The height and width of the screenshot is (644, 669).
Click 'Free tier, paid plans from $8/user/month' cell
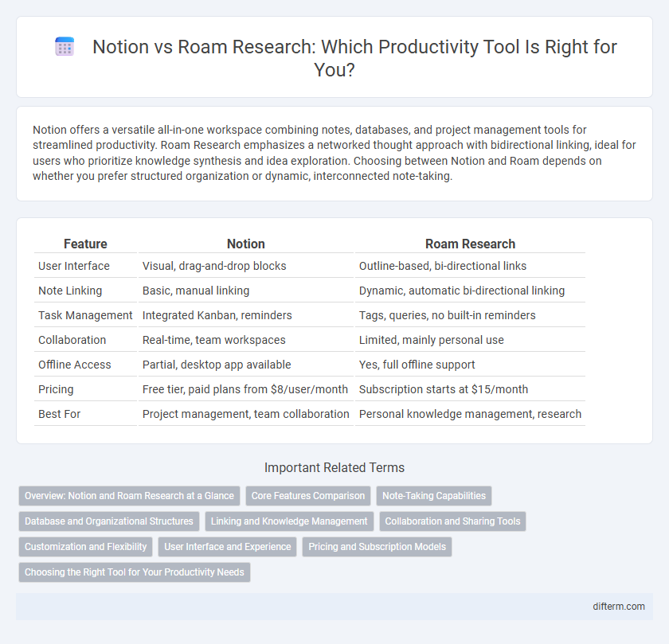pyautogui.click(x=245, y=390)
